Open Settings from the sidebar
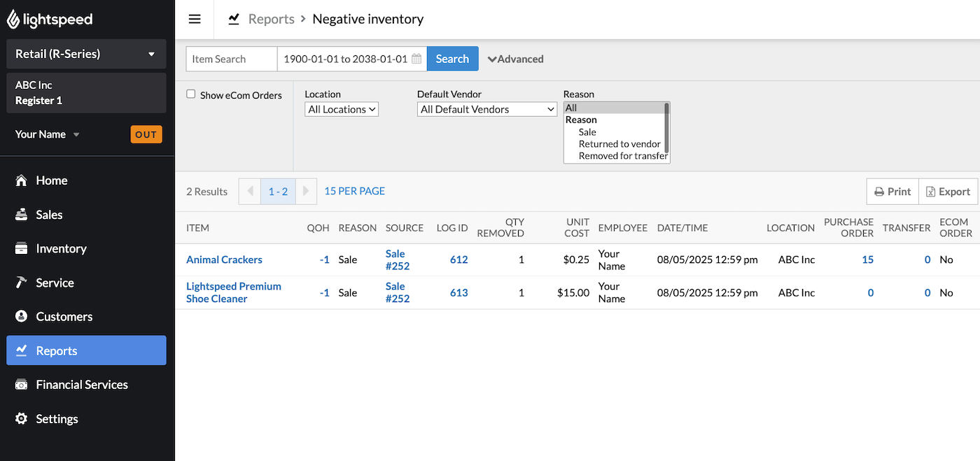Viewport: 980px width, 461px height. point(56,418)
